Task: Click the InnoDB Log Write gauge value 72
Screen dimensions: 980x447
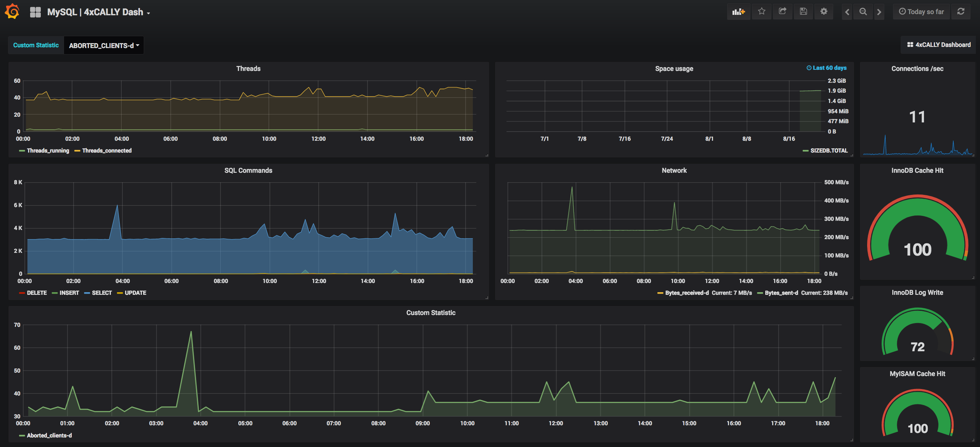Action: click(x=917, y=347)
